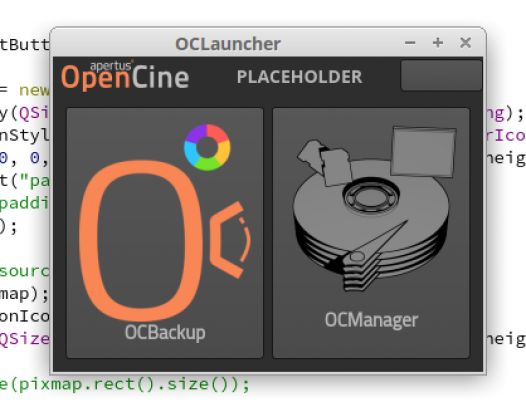
Task: Maximize the OCLauncher window with plus
Action: (x=438, y=43)
